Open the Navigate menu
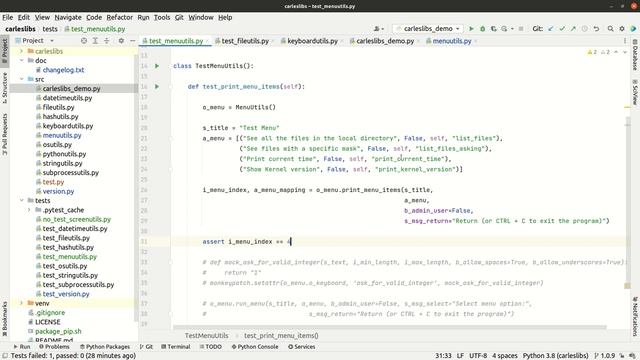640x360 pixels. pyautogui.click(x=68, y=17)
